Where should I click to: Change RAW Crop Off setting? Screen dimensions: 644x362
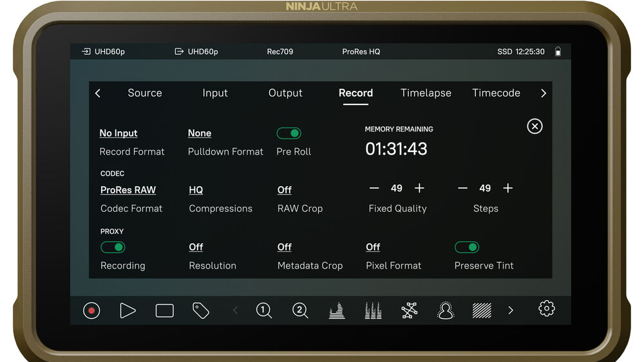coord(284,190)
